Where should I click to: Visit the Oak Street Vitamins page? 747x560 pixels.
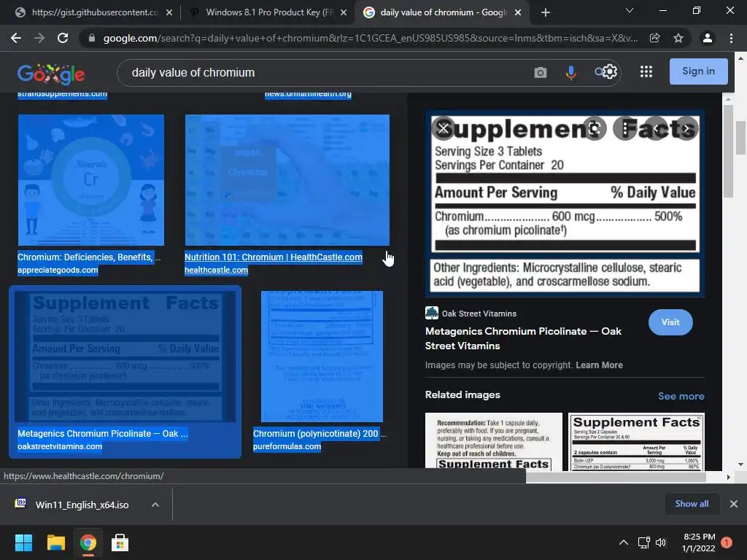[x=670, y=322]
